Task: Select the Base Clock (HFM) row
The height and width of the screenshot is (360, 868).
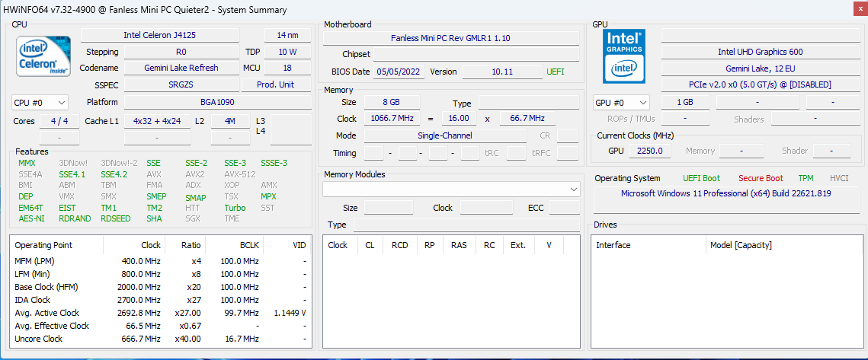Action: click(161, 287)
